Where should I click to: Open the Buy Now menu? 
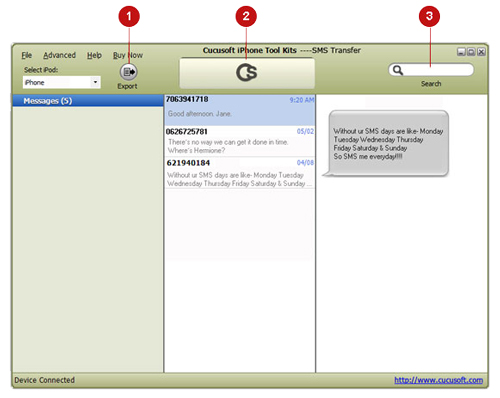tap(128, 55)
